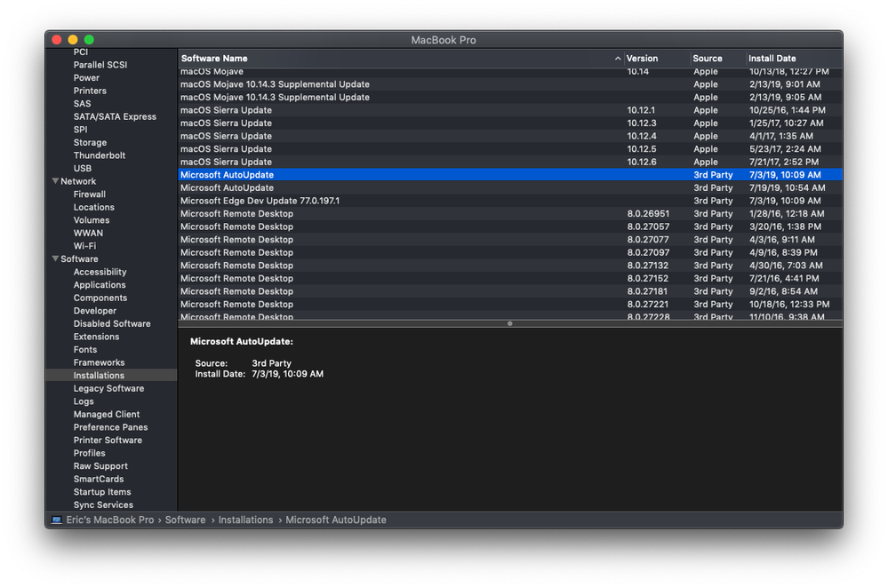Select Microsoft AutoUpdate row dated 7/19/19
This screenshot has width=888, height=588.
(x=510, y=188)
